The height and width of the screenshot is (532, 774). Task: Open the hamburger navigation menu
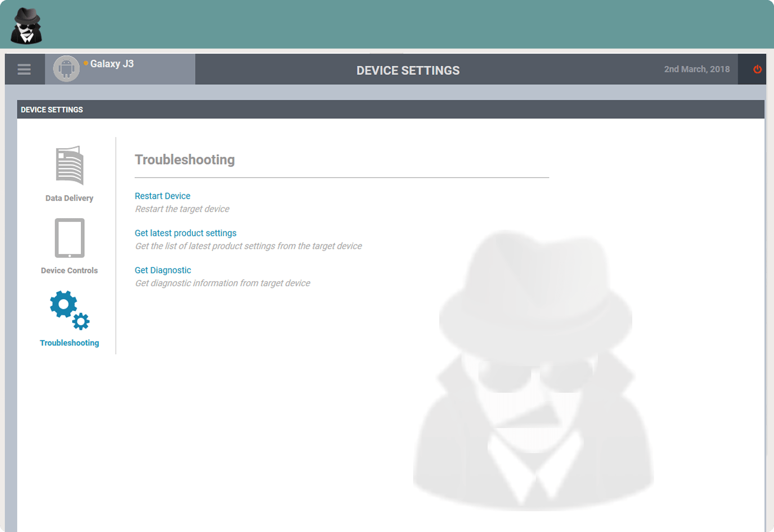point(24,69)
